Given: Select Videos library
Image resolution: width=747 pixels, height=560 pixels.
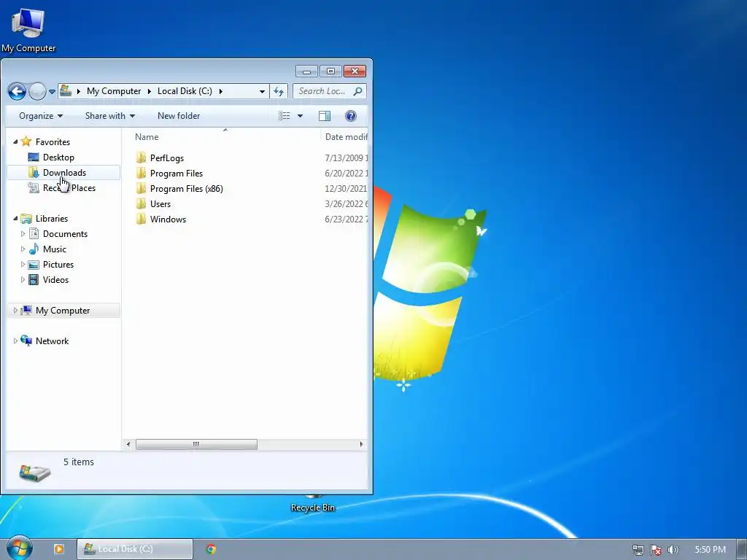Looking at the screenshot, I should point(49,279).
